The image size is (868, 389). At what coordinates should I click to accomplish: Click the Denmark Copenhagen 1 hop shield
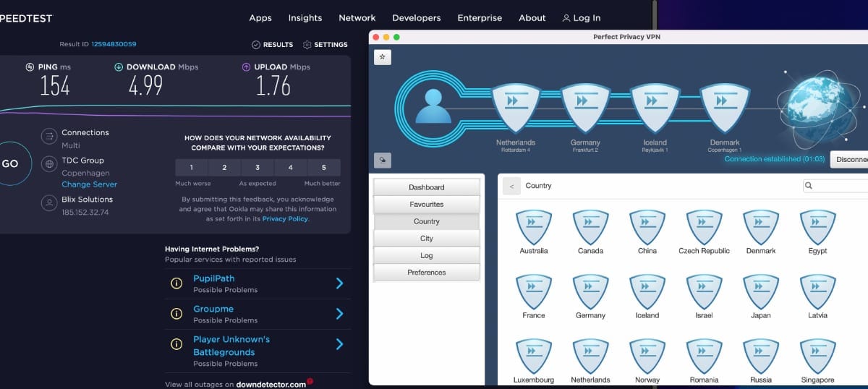coord(724,108)
